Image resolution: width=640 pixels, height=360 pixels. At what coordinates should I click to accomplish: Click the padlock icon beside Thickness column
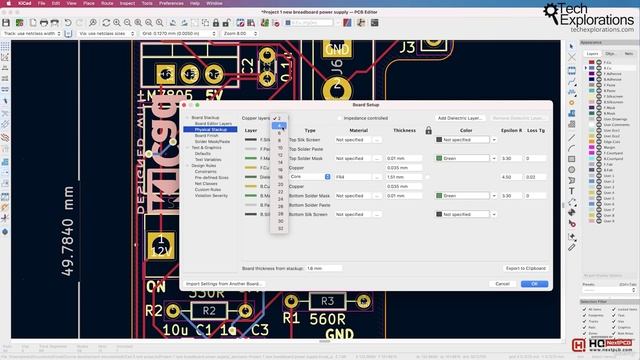click(x=428, y=130)
